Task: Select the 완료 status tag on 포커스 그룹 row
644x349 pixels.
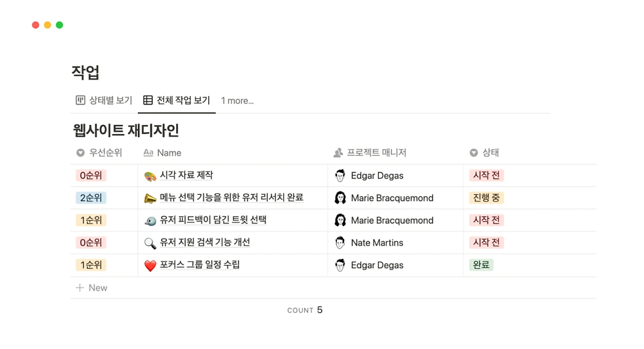Action: point(481,265)
